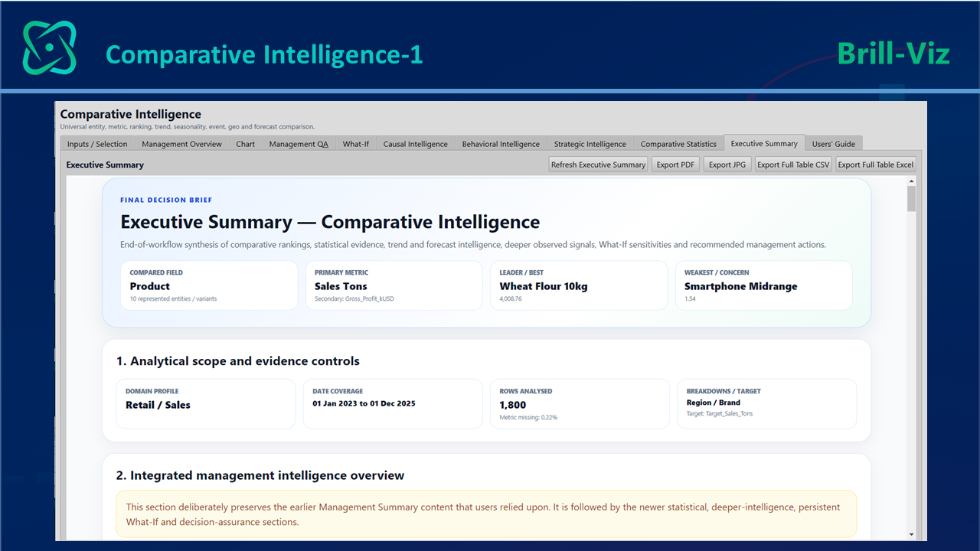Click the '4,008.76' leader value
980x551 pixels.
[511, 298]
